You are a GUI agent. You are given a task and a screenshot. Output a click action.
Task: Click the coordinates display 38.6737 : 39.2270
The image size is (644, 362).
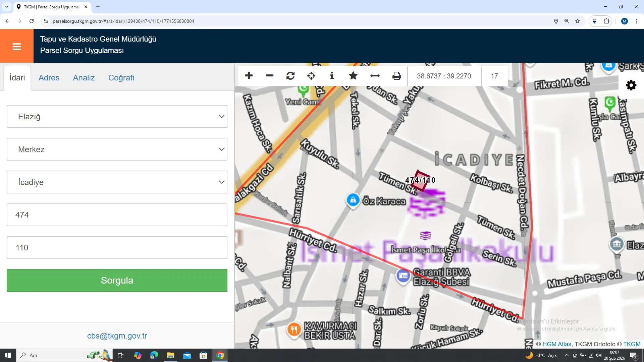444,76
